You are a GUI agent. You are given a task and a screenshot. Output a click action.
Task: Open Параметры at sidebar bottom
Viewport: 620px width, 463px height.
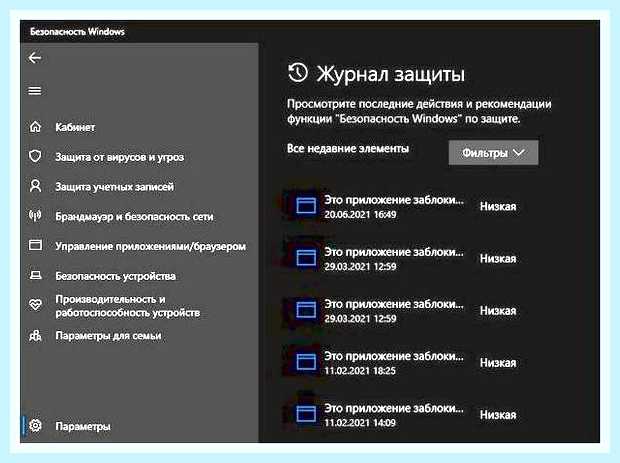coord(83,426)
